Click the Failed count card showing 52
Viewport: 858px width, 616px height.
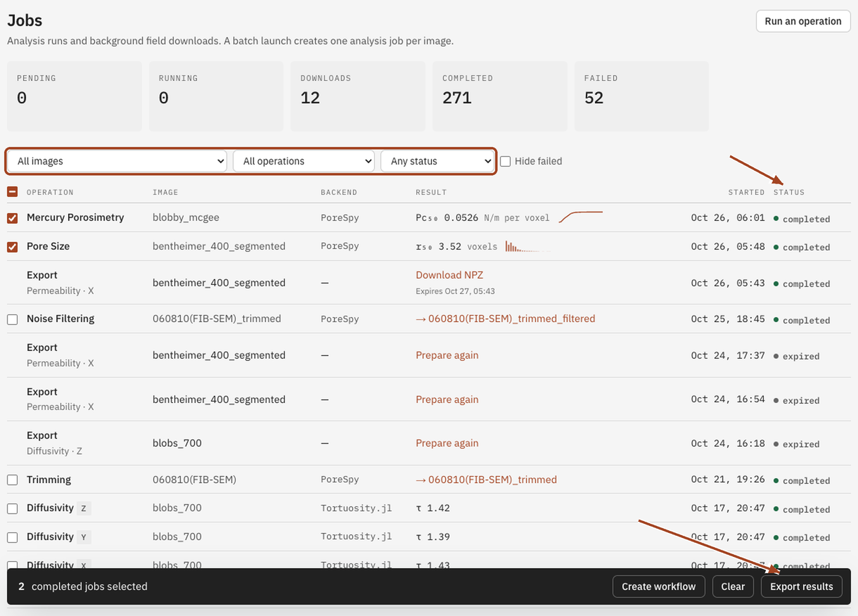[641, 96]
